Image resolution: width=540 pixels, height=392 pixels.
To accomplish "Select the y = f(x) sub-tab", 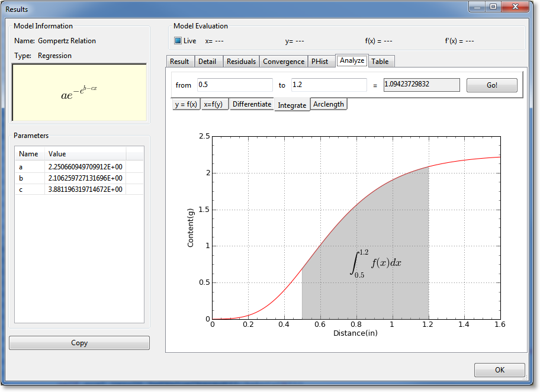I will [x=186, y=104].
